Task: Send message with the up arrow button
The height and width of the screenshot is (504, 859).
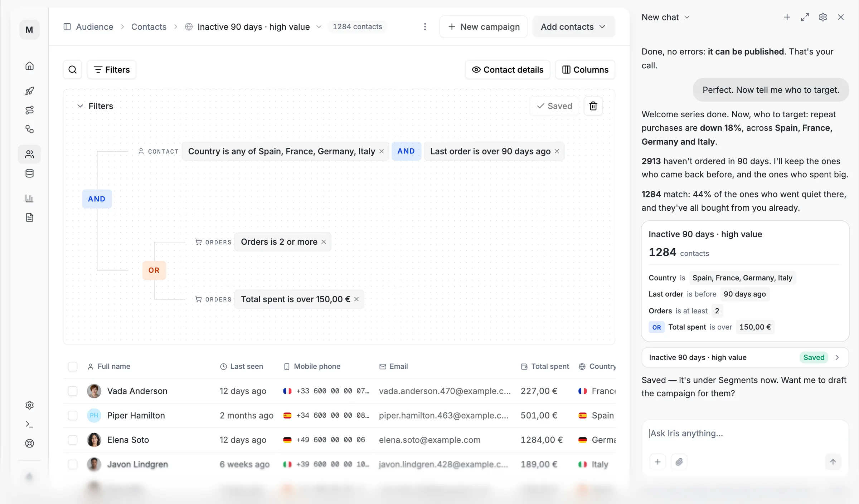Action: point(833,462)
